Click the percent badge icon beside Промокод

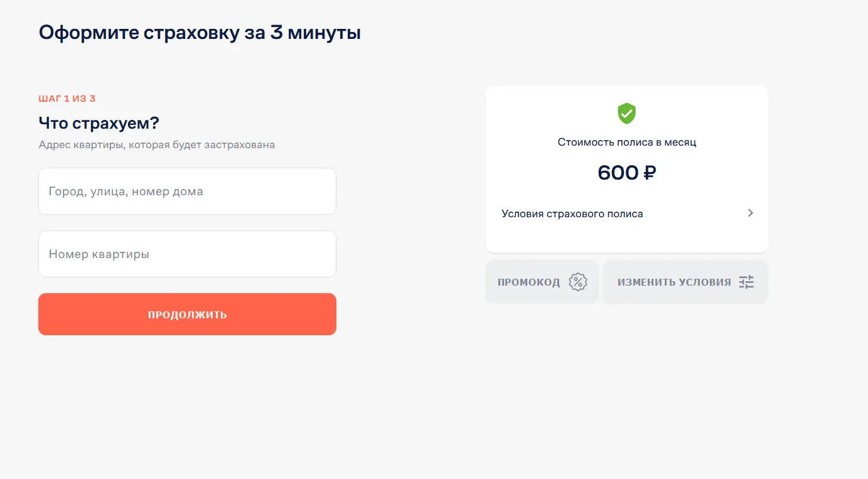pos(577,282)
